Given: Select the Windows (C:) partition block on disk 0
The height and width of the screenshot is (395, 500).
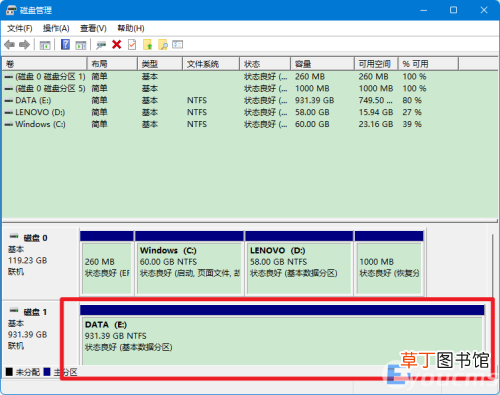Looking at the screenshot, I should click(x=189, y=263).
